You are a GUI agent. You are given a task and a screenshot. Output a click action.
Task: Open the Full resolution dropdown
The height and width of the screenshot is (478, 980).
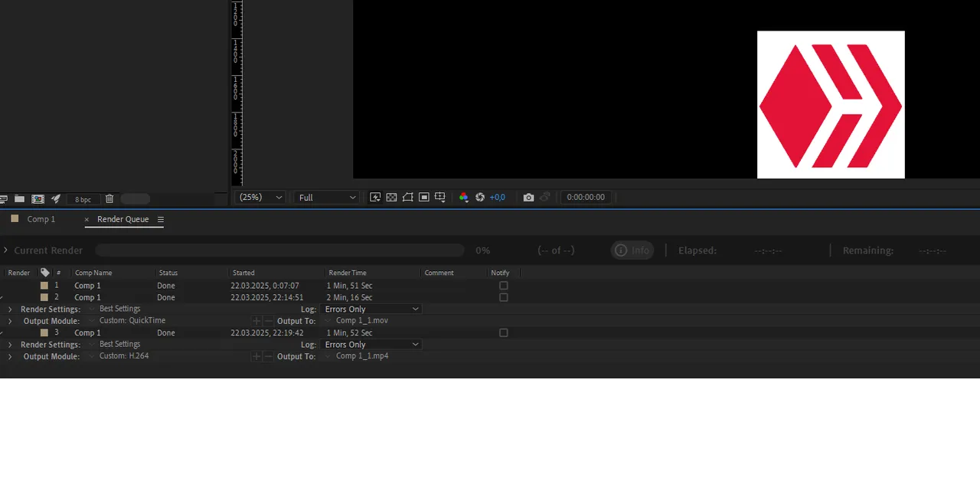(x=327, y=197)
